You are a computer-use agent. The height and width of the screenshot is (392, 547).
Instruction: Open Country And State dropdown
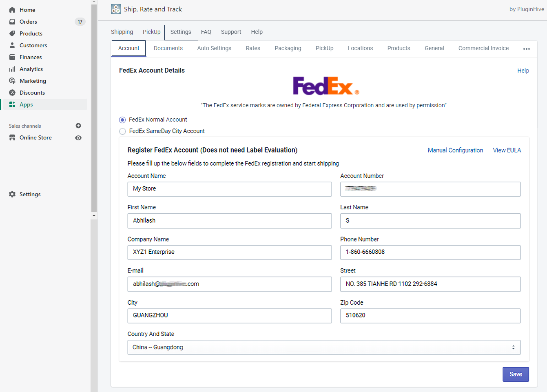tap(324, 347)
